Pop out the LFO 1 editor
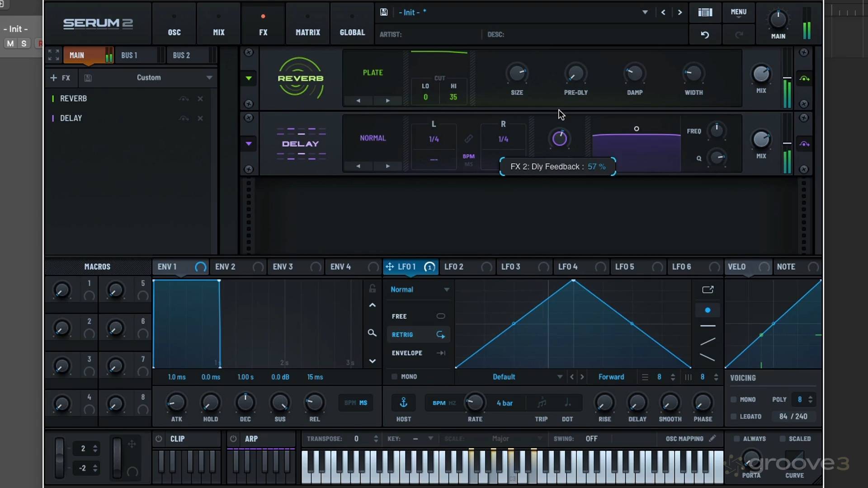868x488 pixels. pos(707,290)
